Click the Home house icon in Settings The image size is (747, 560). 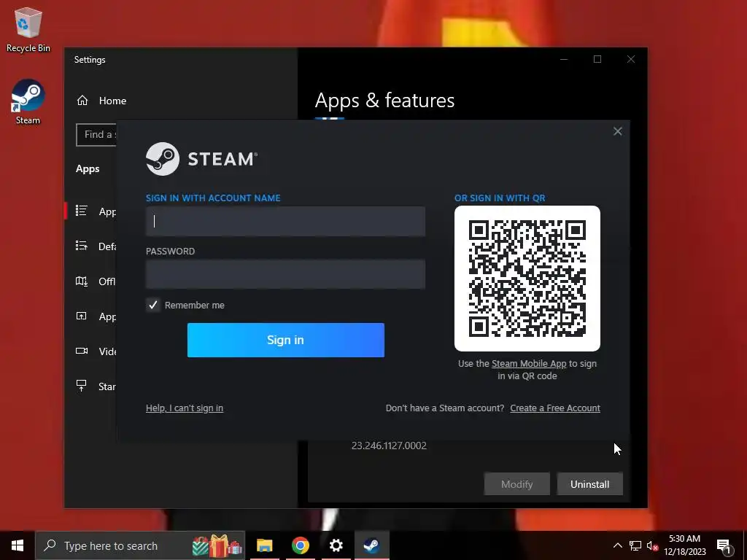82,101
